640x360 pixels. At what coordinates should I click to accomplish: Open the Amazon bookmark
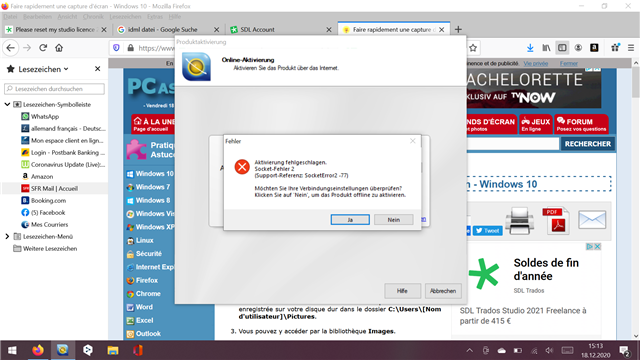click(42, 176)
